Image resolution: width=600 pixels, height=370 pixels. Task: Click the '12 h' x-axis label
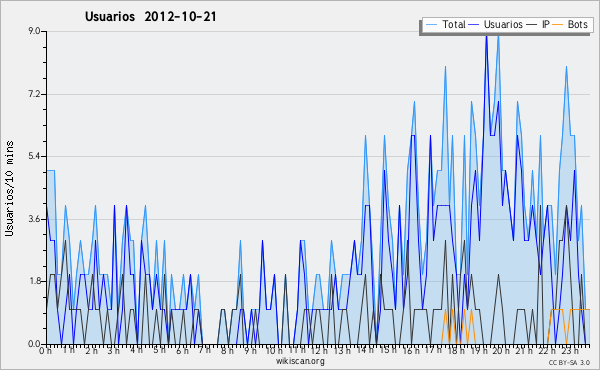[319, 351]
